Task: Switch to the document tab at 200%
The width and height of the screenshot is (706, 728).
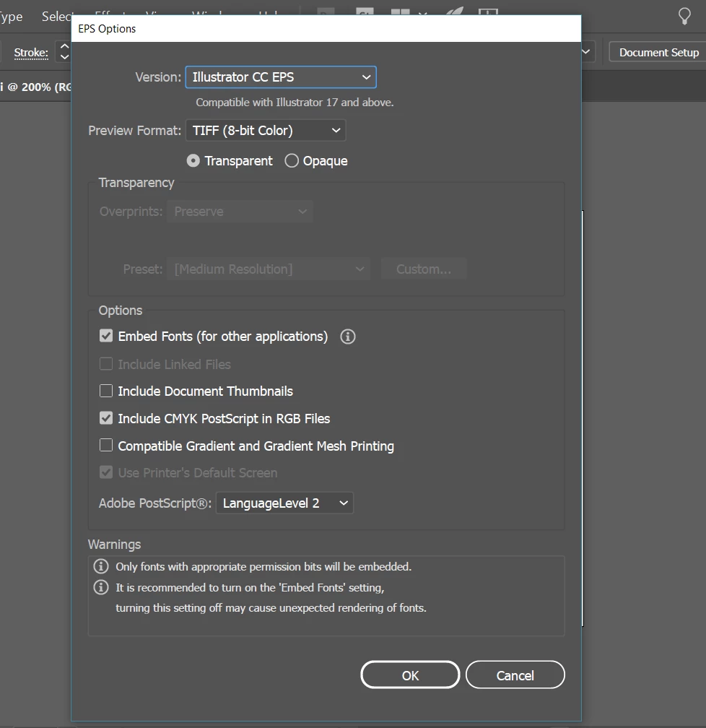Action: point(36,87)
